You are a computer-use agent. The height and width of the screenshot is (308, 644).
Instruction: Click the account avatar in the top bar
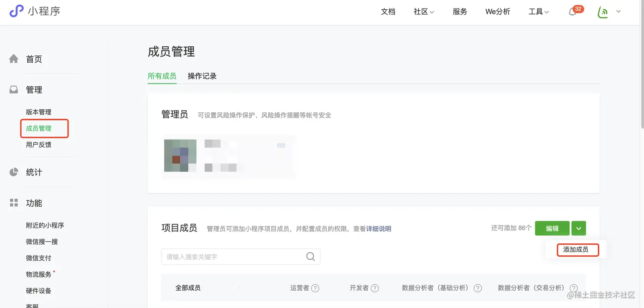coord(603,11)
